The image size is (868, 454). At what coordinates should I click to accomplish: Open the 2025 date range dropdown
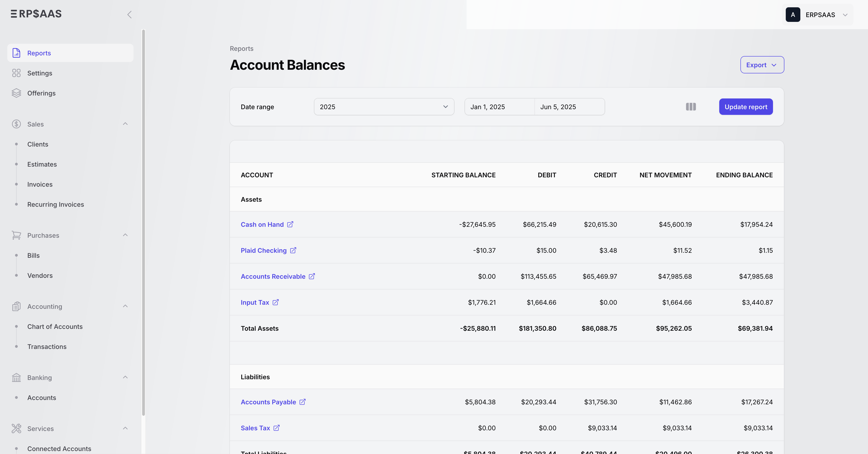coord(384,107)
